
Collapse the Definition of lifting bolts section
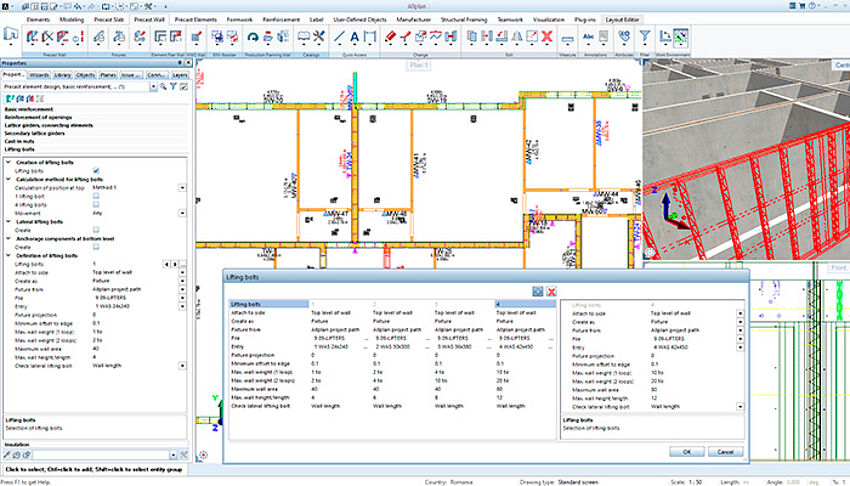[x=8, y=255]
